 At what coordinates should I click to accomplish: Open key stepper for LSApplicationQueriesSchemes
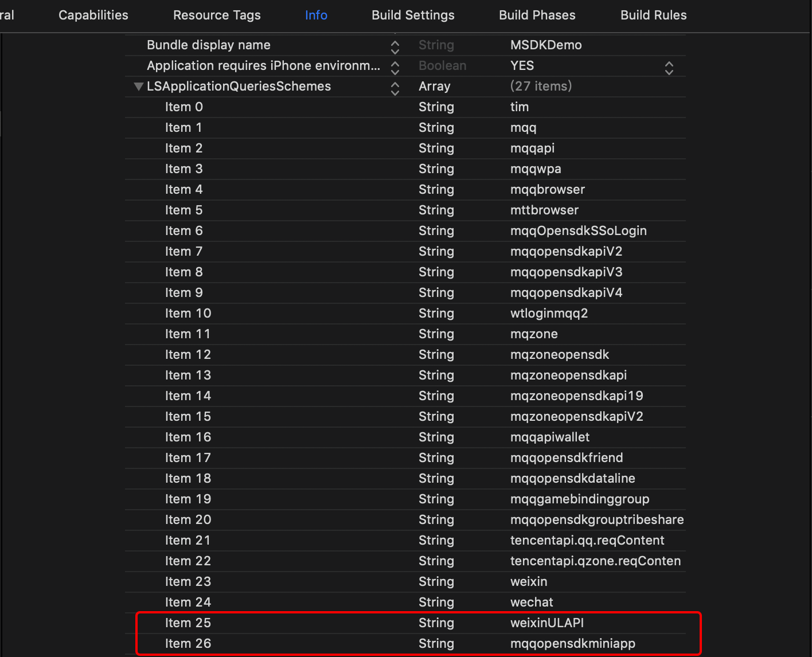pyautogui.click(x=395, y=88)
